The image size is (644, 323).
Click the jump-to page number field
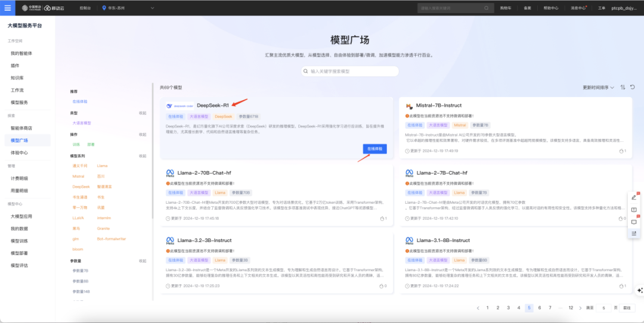click(x=603, y=308)
